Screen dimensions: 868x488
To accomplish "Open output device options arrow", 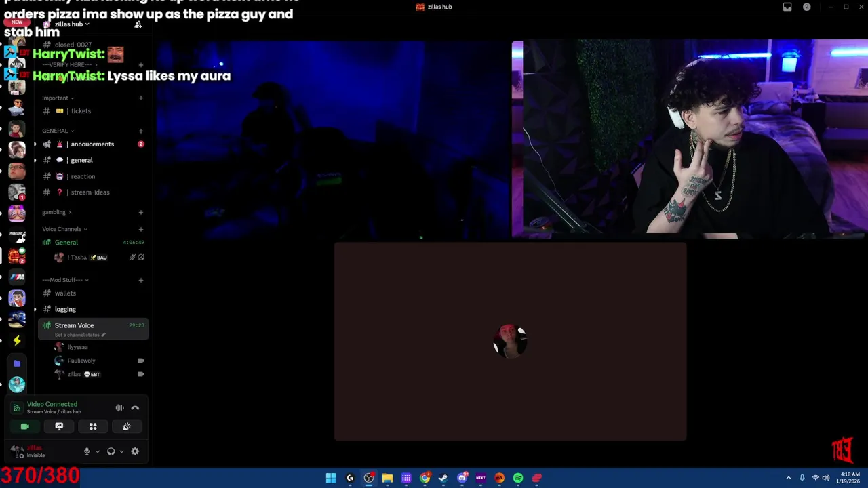I will point(121,451).
